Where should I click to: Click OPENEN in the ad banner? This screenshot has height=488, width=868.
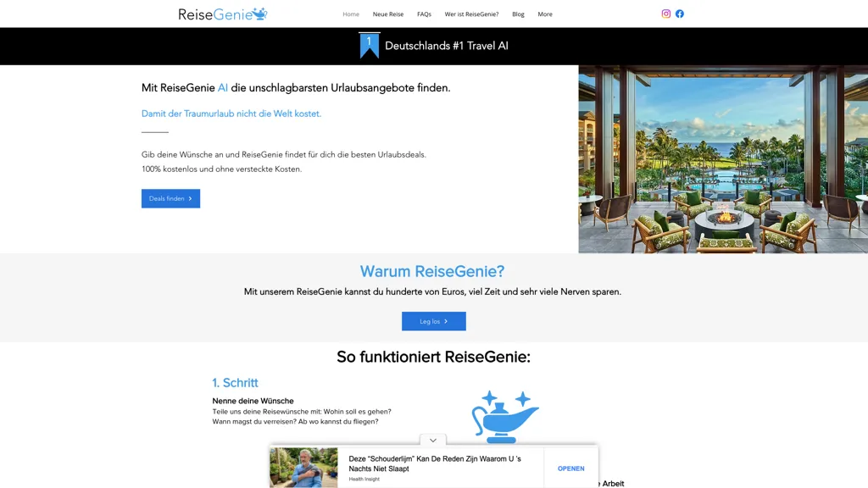click(570, 469)
